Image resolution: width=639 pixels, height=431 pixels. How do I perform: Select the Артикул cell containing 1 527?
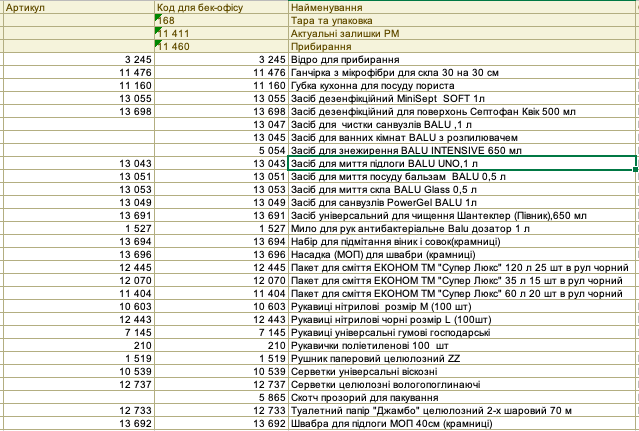[x=79, y=229]
